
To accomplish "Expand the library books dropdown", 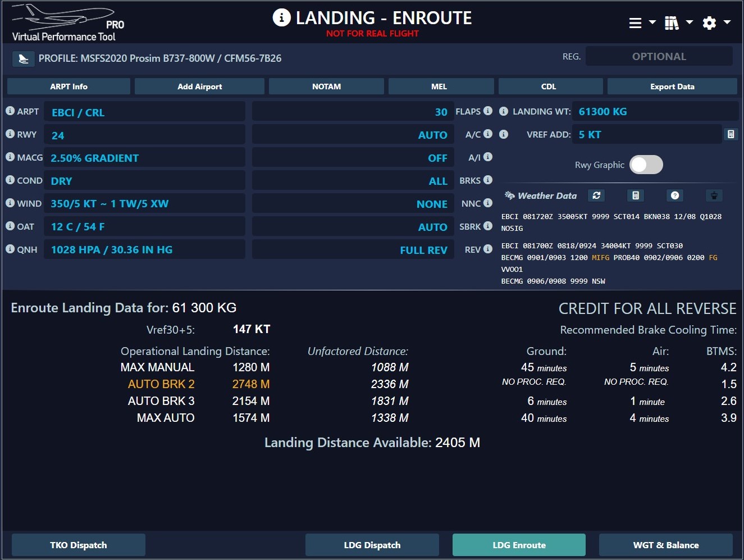I will [x=678, y=23].
